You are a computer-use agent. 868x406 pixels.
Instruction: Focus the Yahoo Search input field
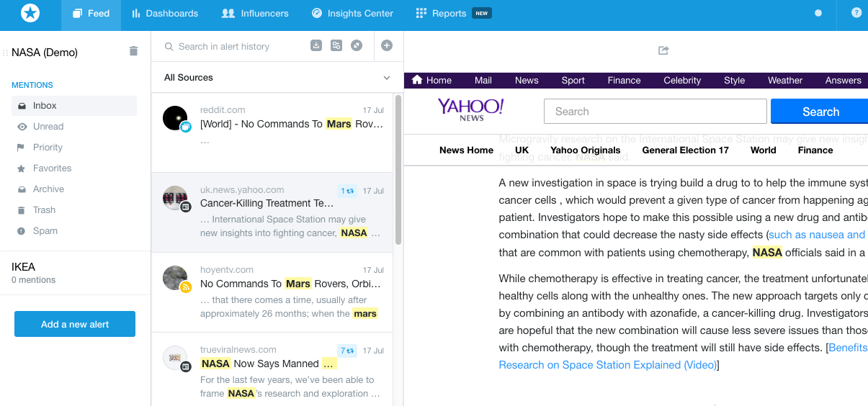click(x=656, y=112)
